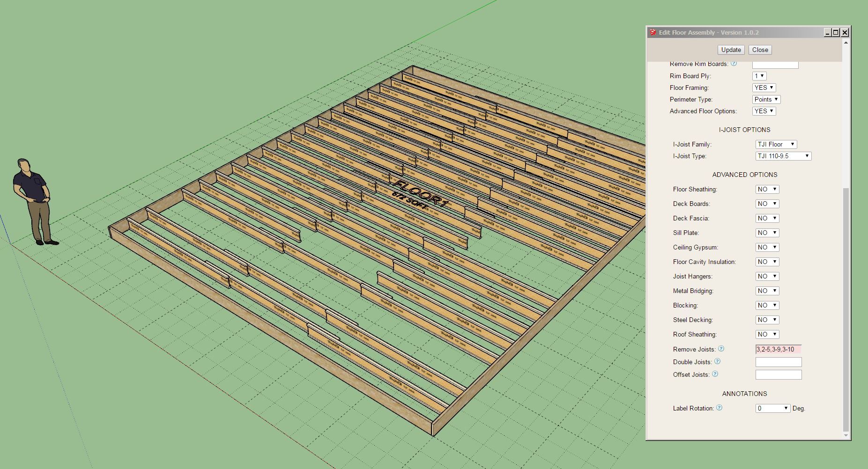Viewport: 868px width, 469px height.
Task: Click the Remove Joists help icon
Action: tap(721, 349)
